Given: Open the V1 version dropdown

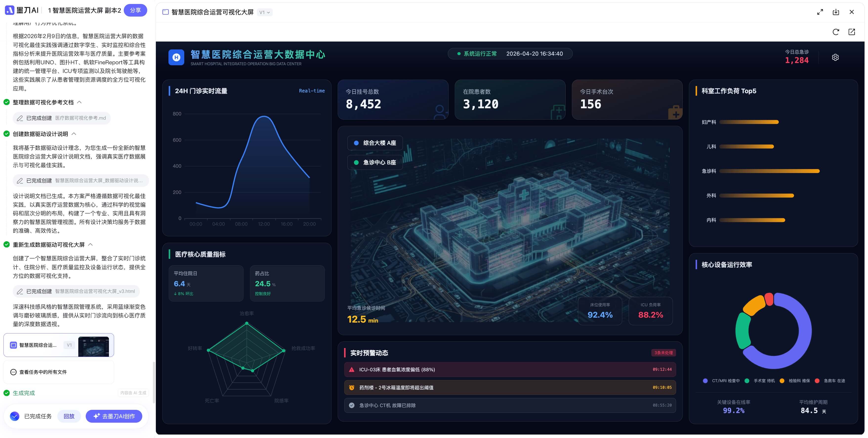Looking at the screenshot, I should (265, 12).
